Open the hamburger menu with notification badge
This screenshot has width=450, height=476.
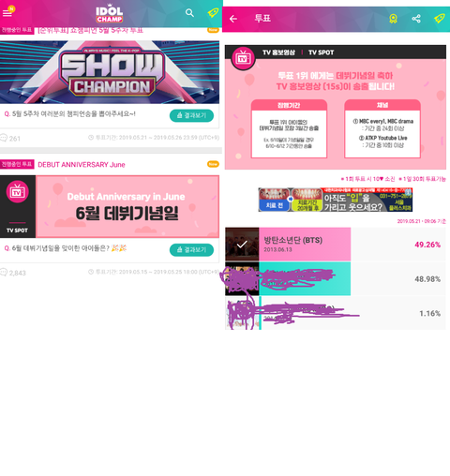click(x=7, y=12)
